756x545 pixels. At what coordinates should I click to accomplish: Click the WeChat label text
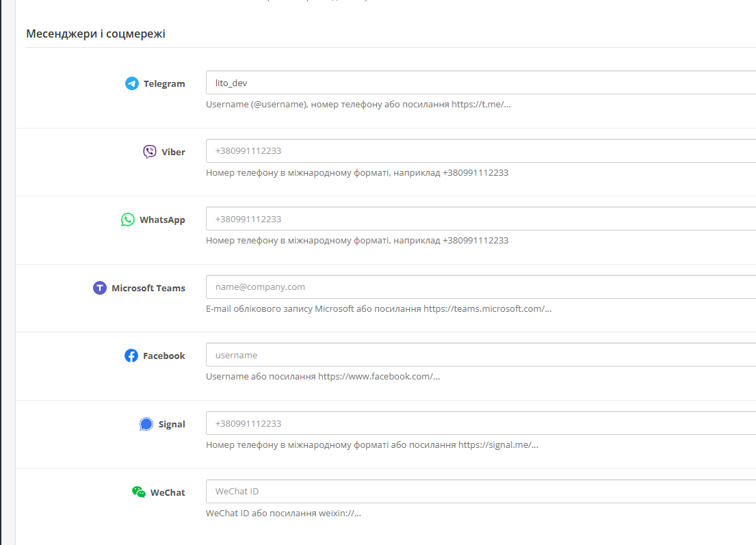(x=168, y=492)
